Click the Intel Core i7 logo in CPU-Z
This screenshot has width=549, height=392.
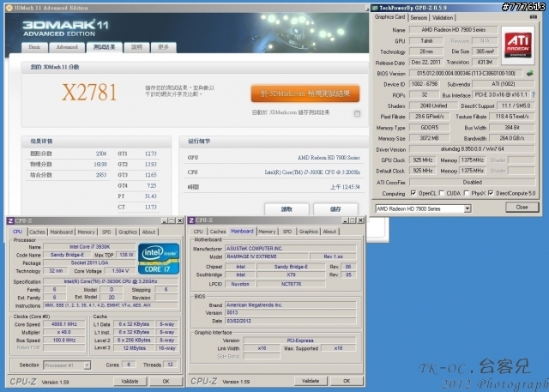[x=159, y=259]
